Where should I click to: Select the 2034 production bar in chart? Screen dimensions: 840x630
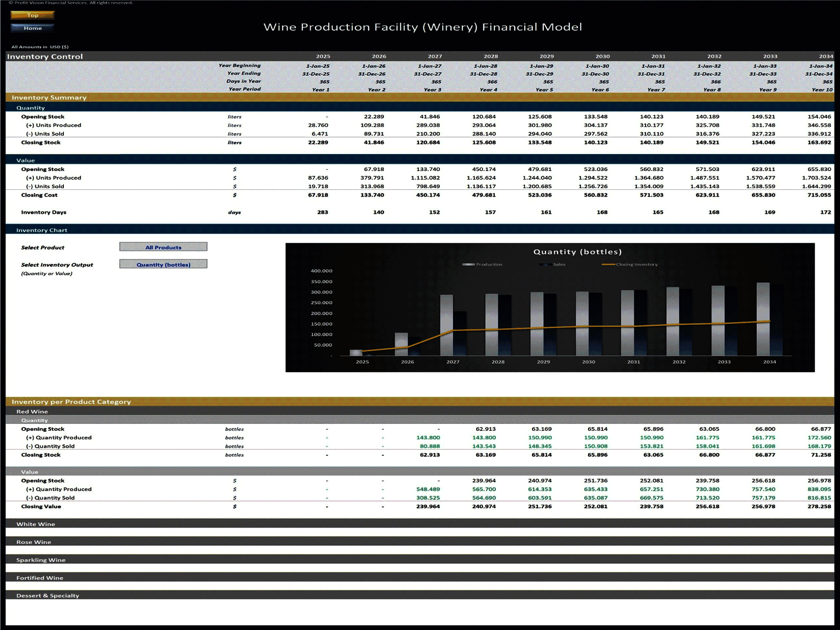(763, 319)
